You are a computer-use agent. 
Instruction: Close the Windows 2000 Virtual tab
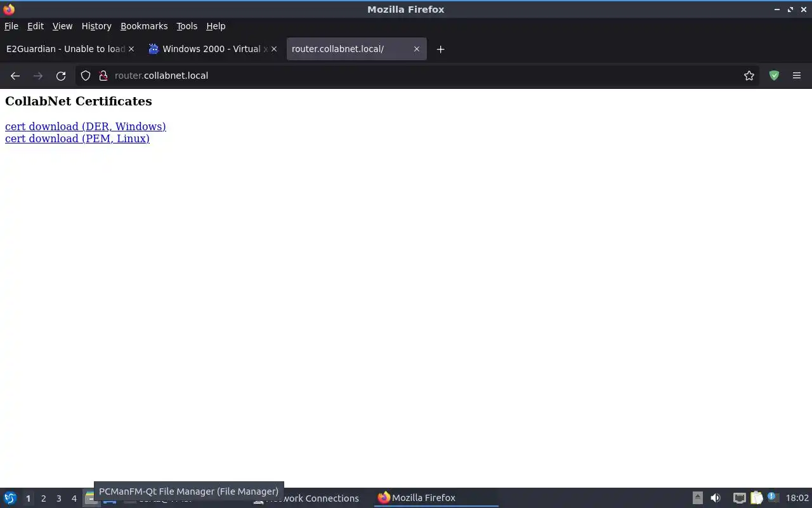coord(274,49)
